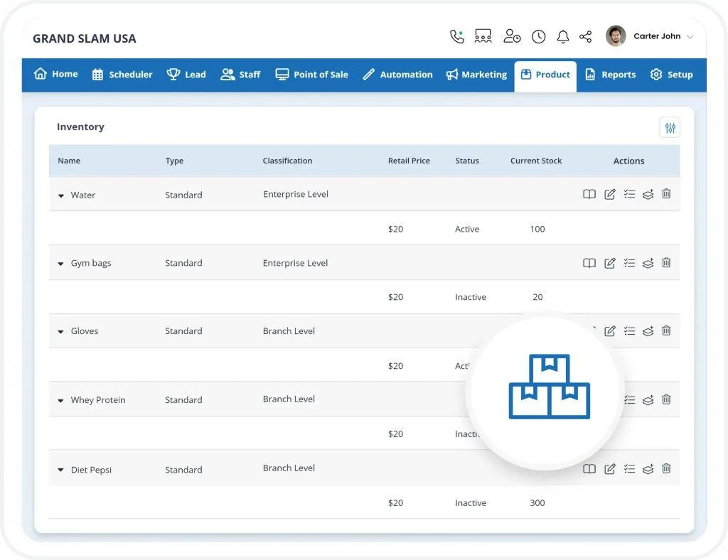The height and width of the screenshot is (560, 728).
Task: Collapse the Whey Protein row
Action: pos(61,401)
